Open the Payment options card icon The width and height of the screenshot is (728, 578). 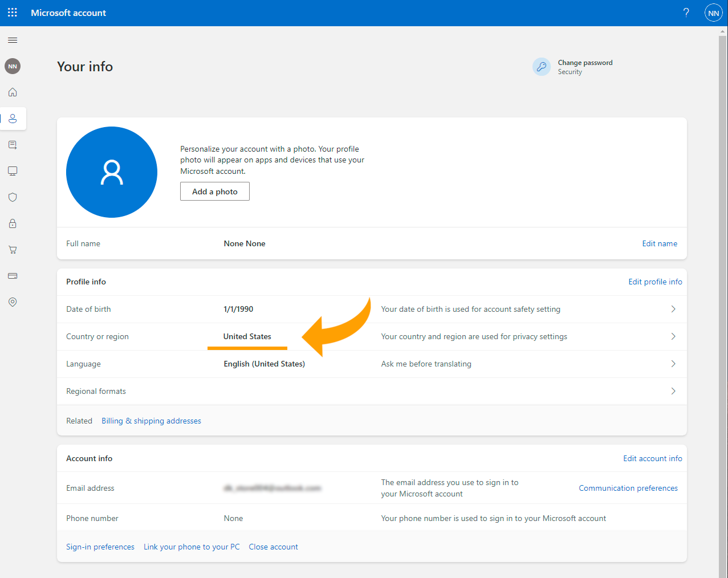pos(13,276)
